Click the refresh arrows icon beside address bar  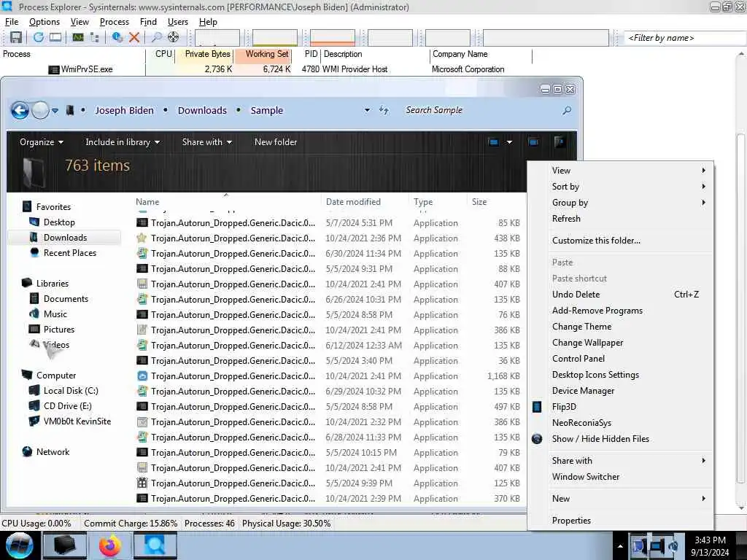[384, 111]
